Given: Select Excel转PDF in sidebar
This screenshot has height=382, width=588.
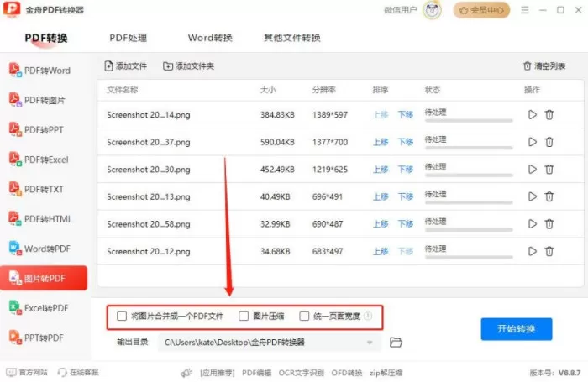Looking at the screenshot, I should pos(39,308).
